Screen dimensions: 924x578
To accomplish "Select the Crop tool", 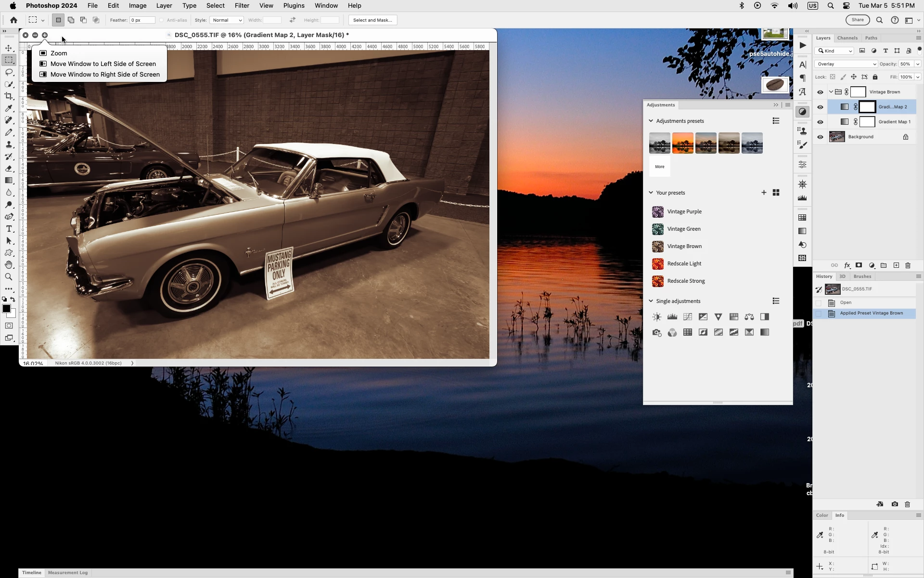I will pyautogui.click(x=9, y=96).
